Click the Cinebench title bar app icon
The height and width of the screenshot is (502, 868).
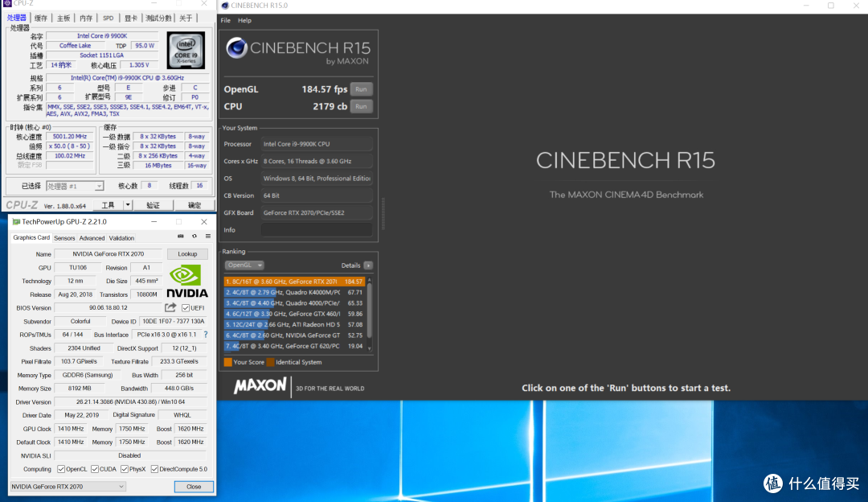pyautogui.click(x=225, y=6)
